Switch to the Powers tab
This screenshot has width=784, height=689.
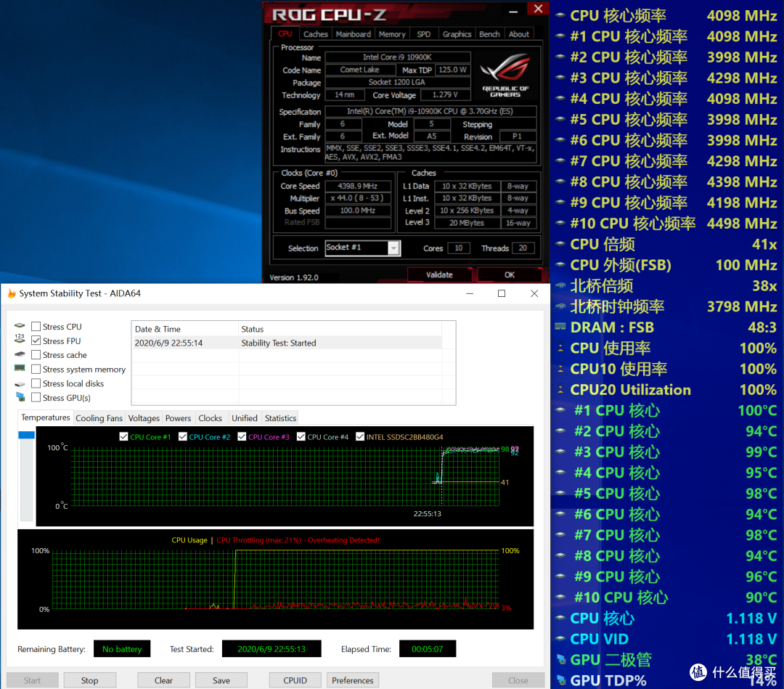[178, 418]
